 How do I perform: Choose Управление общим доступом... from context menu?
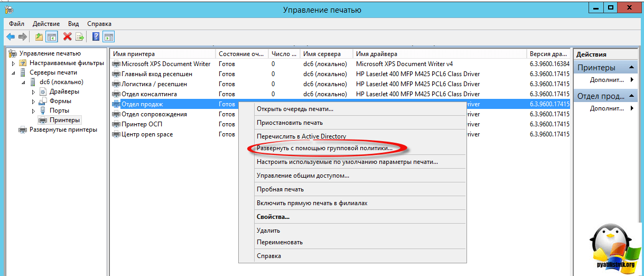coord(353,176)
